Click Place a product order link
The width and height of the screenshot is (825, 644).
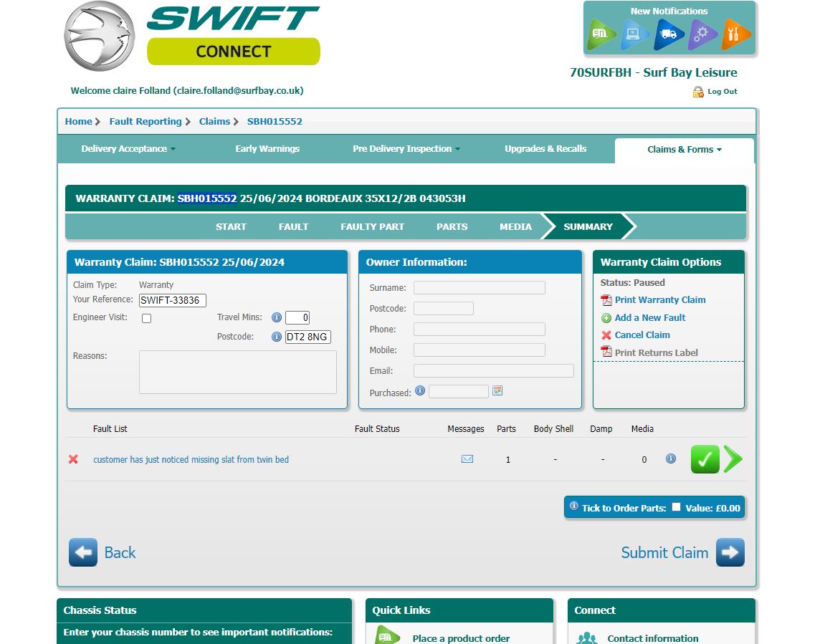pos(461,638)
